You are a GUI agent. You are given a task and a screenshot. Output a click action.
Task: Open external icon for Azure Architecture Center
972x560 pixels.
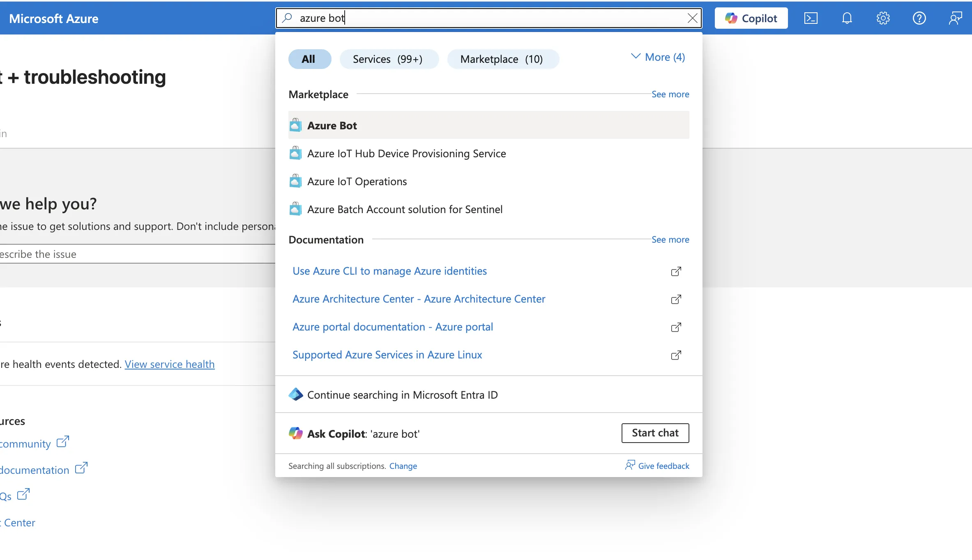[x=676, y=299]
